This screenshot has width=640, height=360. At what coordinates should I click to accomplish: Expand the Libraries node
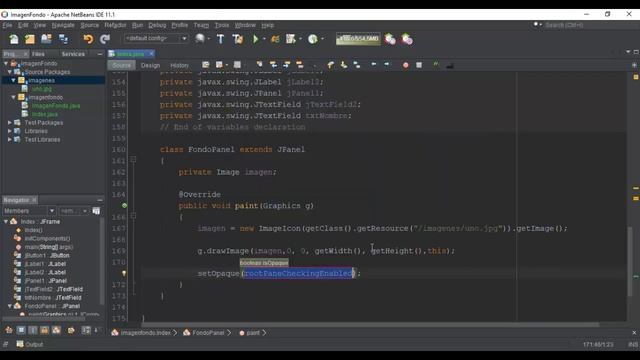click(x=10, y=131)
